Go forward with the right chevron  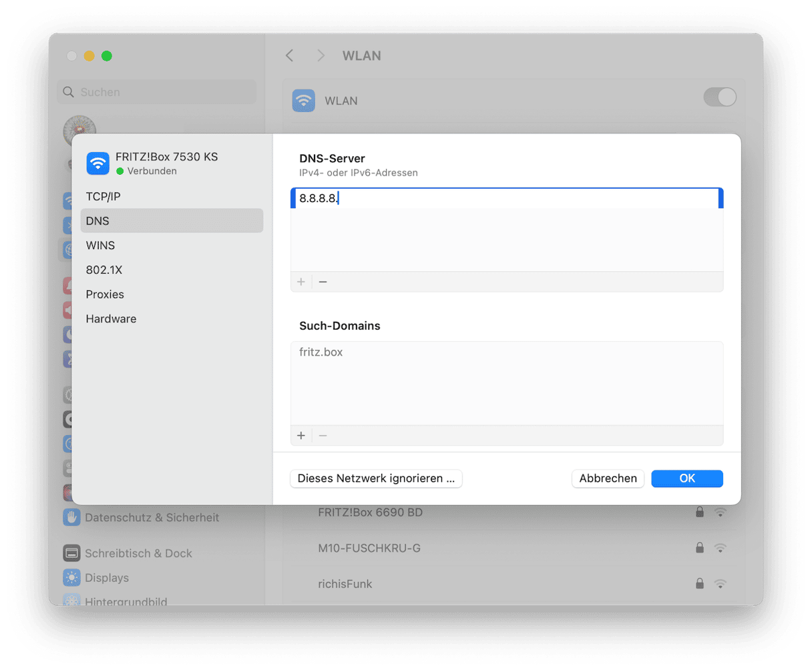[x=321, y=55]
